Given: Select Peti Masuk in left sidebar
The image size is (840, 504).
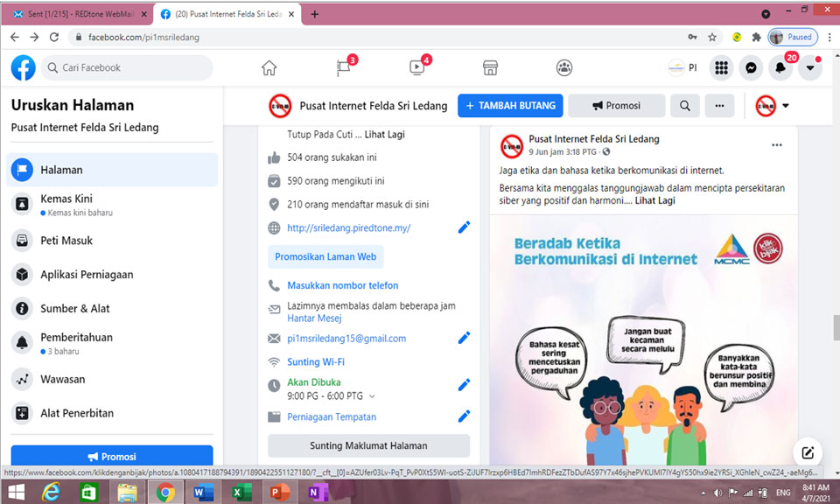Looking at the screenshot, I should coord(66,241).
